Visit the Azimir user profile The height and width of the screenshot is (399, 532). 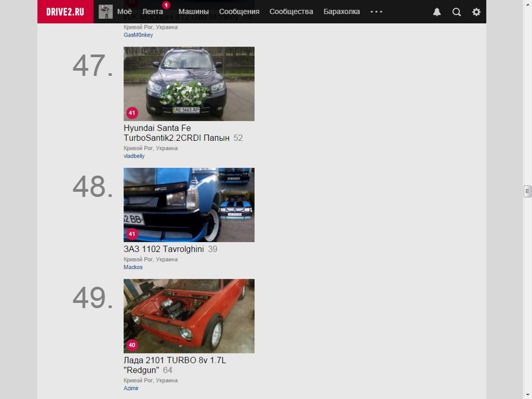click(x=131, y=388)
